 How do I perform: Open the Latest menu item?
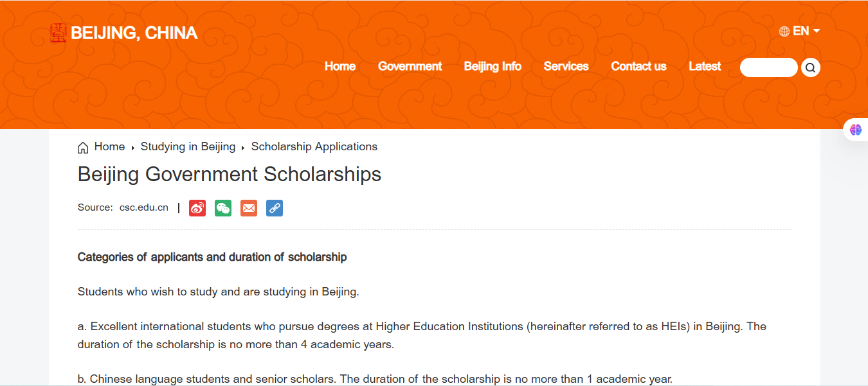705,67
